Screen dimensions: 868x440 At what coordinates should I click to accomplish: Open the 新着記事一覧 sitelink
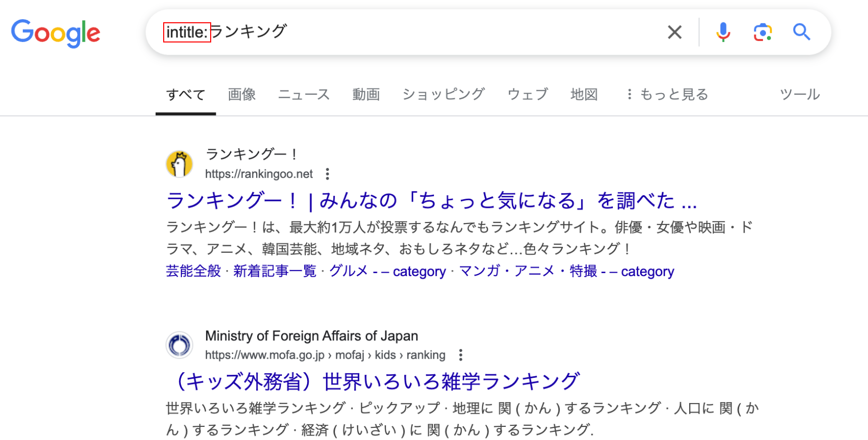point(275,271)
